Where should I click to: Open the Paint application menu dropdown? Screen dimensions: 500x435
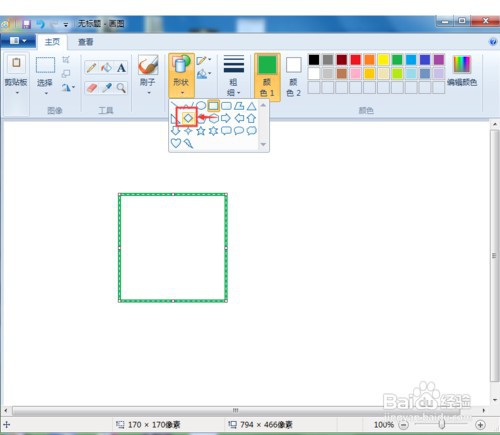click(18, 41)
